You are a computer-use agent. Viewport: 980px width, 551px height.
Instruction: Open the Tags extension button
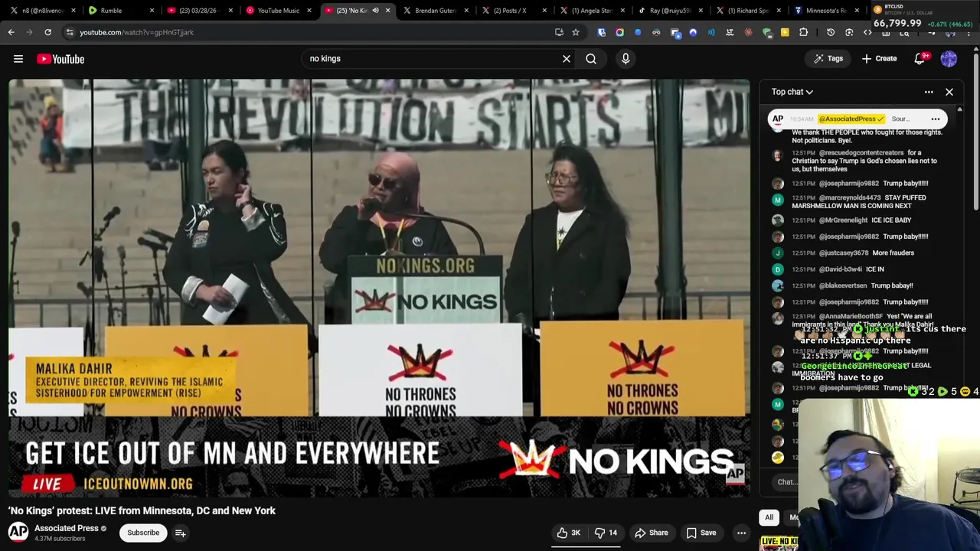pyautogui.click(x=828, y=59)
